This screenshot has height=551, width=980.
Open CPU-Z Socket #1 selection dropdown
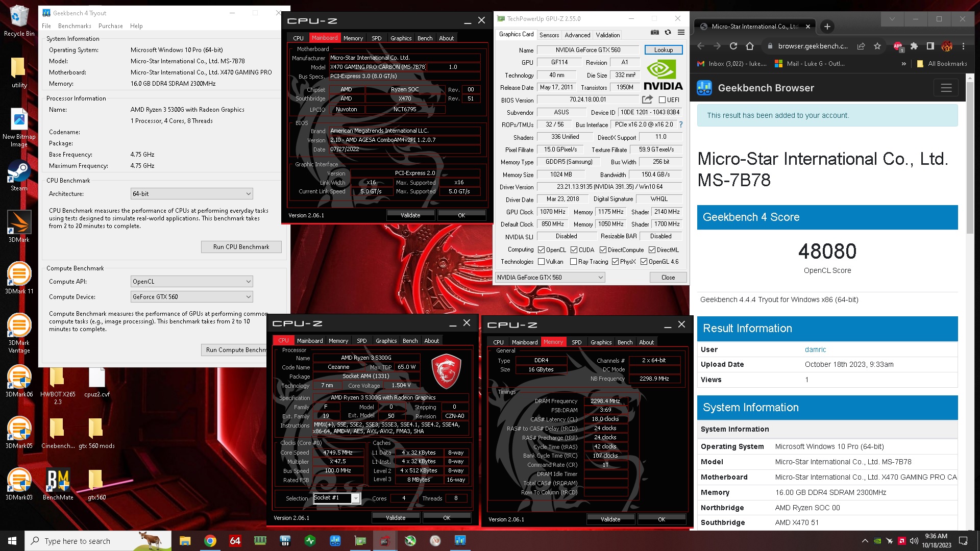click(337, 498)
